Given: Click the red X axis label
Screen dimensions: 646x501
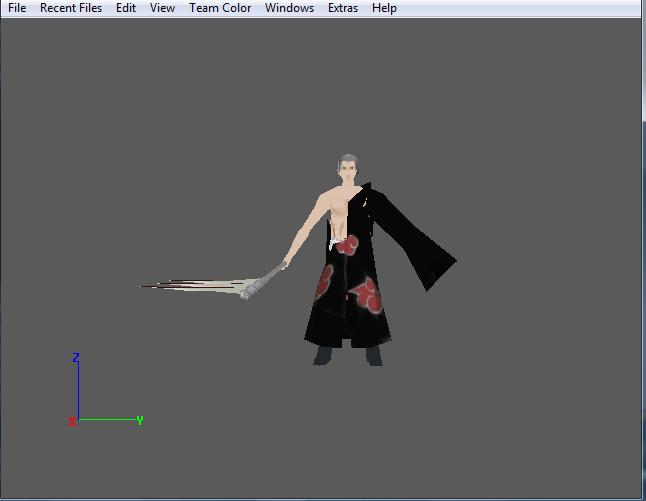Looking at the screenshot, I should coord(72,423).
